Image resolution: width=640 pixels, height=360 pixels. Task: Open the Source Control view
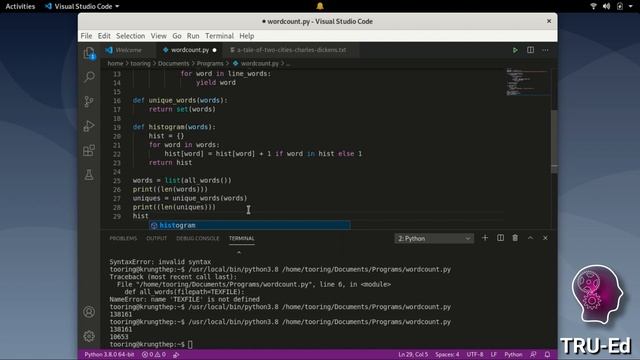click(89, 101)
